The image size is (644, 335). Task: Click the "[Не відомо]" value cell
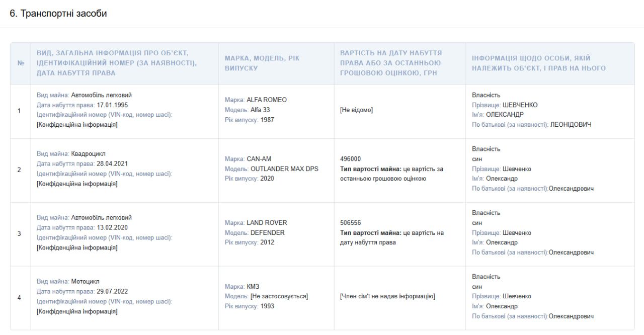[357, 110]
